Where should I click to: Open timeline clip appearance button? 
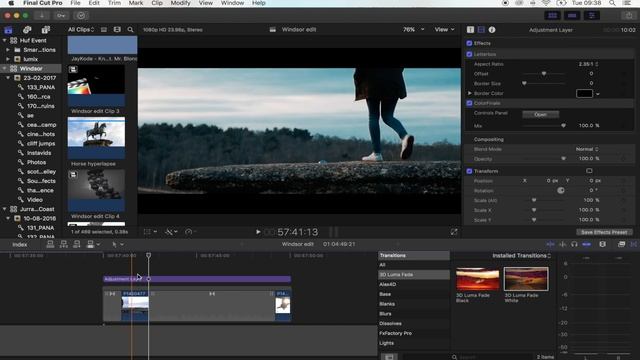pyautogui.click(x=602, y=244)
